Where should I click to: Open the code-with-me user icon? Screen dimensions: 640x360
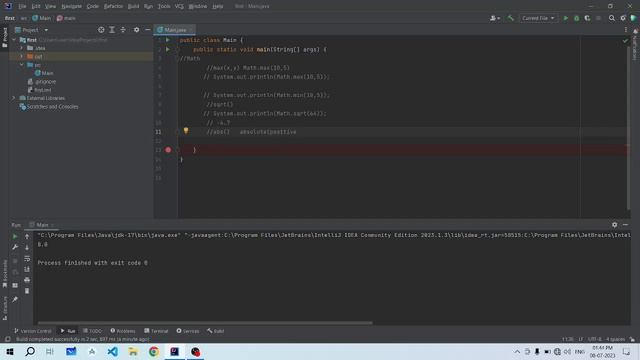tap(495, 18)
